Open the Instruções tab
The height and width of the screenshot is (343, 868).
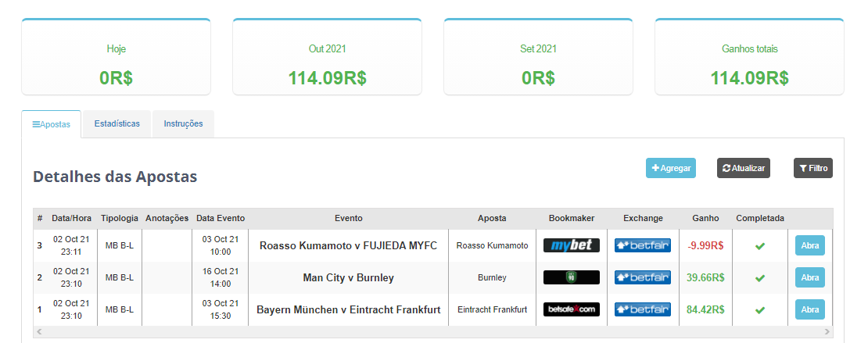(x=183, y=124)
